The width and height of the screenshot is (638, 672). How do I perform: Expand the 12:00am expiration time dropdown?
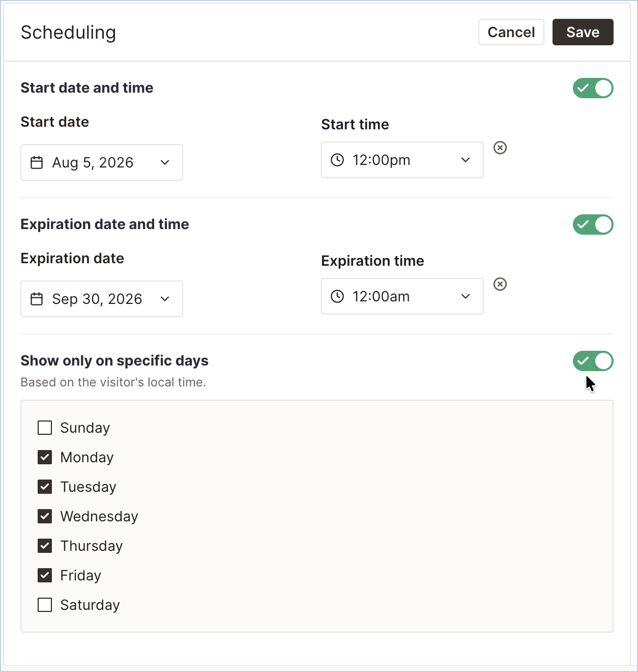point(402,296)
